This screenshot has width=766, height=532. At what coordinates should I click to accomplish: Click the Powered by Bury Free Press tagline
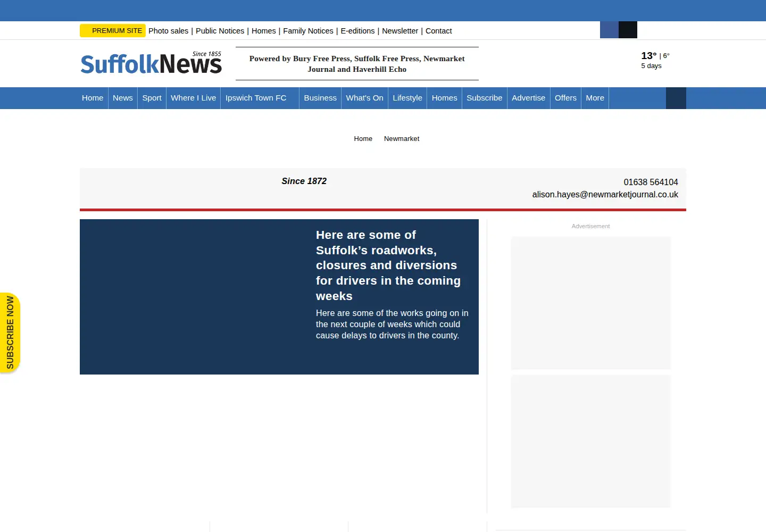coord(357,64)
